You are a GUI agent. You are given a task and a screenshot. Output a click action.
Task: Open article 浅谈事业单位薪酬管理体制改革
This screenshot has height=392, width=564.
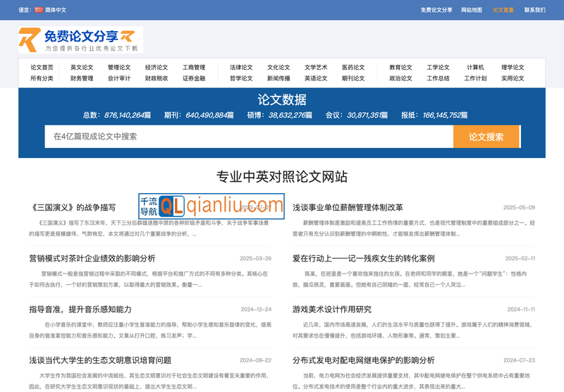(x=348, y=207)
